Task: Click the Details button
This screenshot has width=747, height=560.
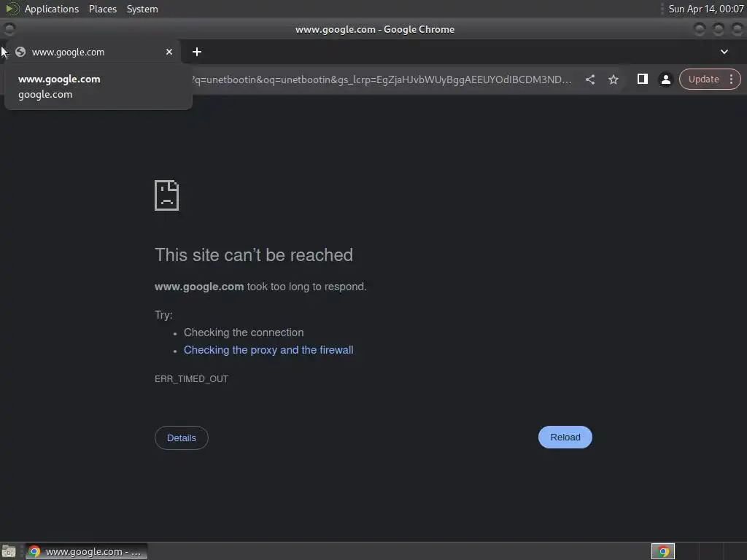Action: click(182, 437)
